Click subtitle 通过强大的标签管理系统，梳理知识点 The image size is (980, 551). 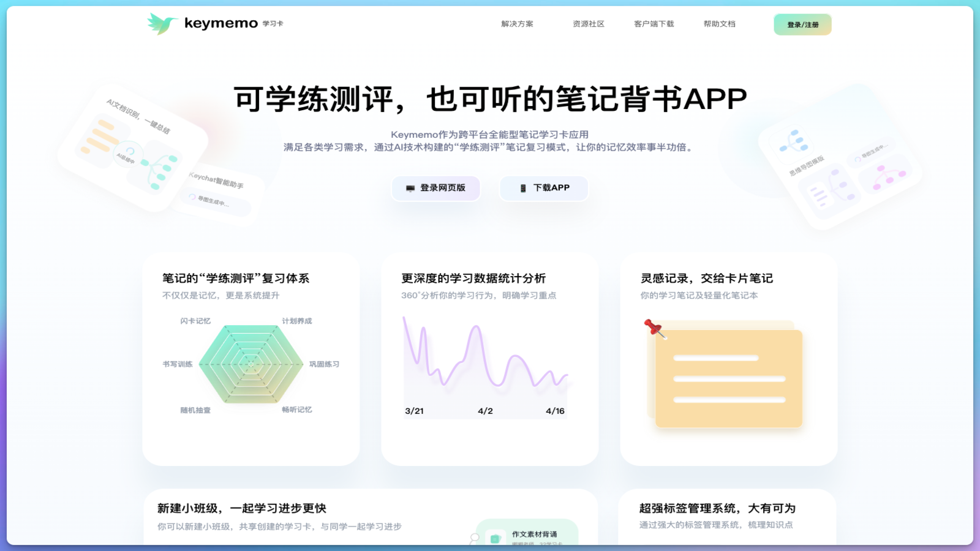[716, 525]
